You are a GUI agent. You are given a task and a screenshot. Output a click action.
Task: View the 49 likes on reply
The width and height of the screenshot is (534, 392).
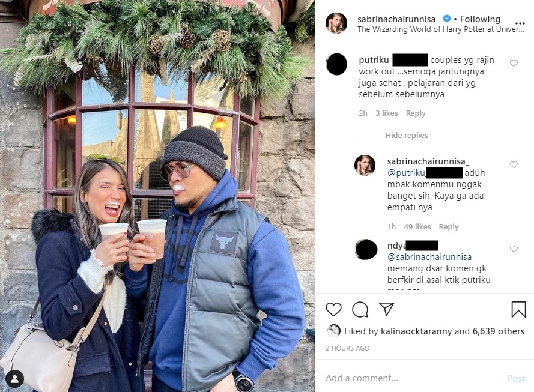(x=417, y=227)
